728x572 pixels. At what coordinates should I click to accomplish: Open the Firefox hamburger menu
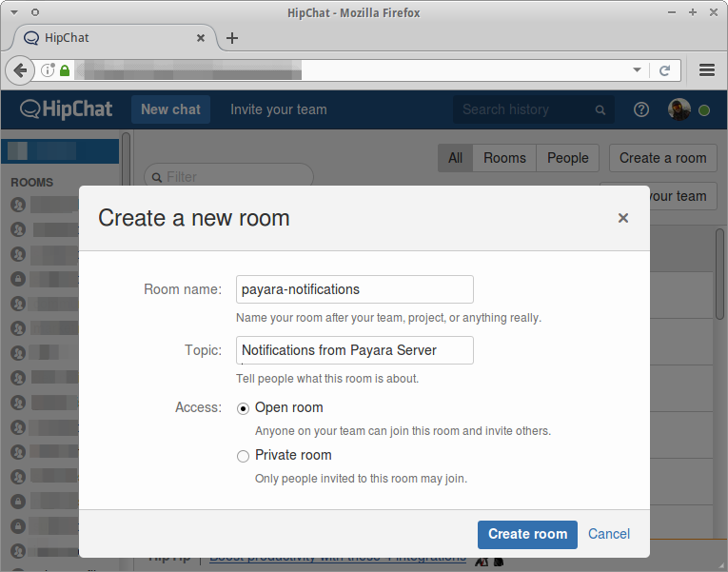(707, 70)
